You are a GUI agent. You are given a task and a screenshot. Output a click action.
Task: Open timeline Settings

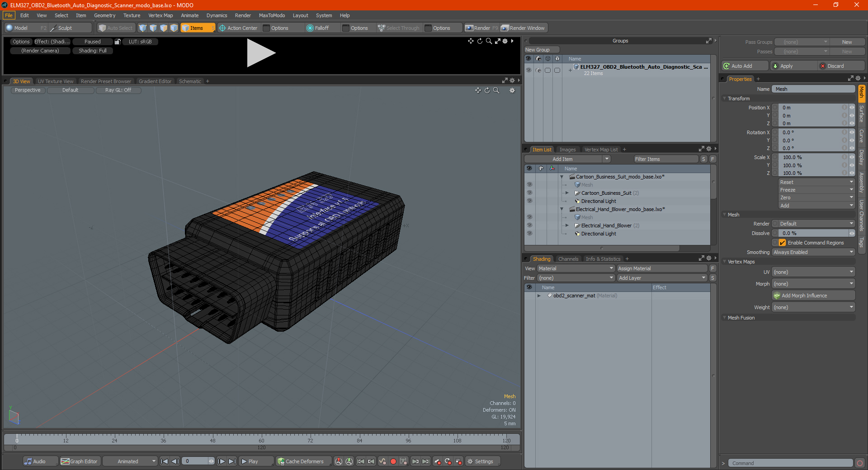point(482,461)
